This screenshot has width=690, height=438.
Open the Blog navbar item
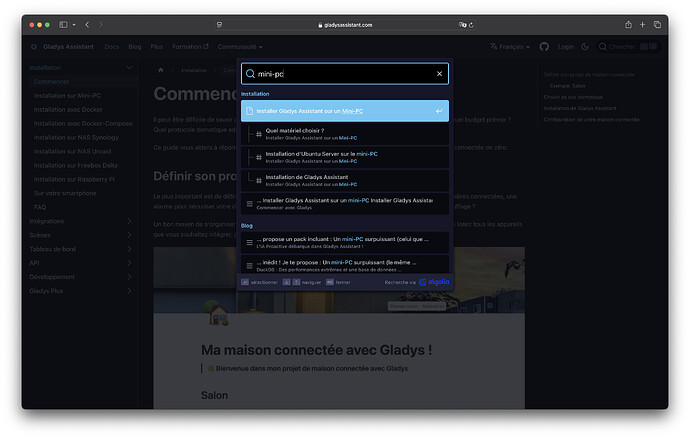pyautogui.click(x=135, y=47)
